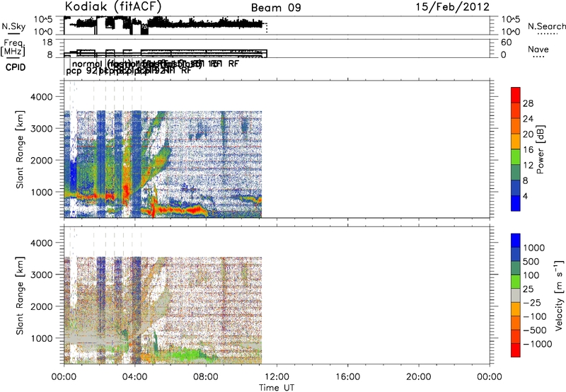The height and width of the screenshot is (392, 566).
Task: Click the '20:00' time axis tick label
Action: click(419, 377)
